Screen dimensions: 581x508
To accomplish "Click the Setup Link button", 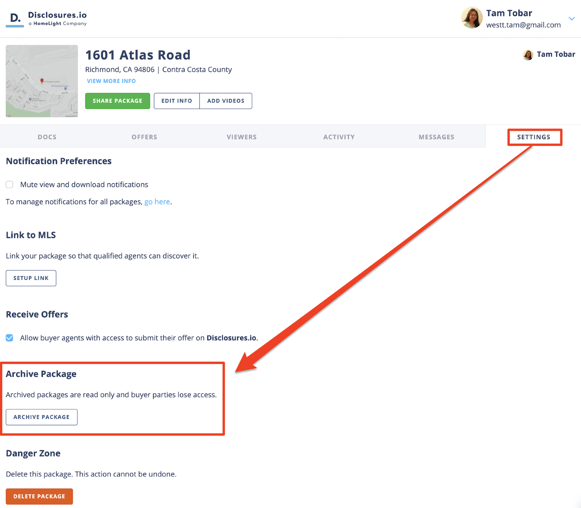I will [x=31, y=278].
